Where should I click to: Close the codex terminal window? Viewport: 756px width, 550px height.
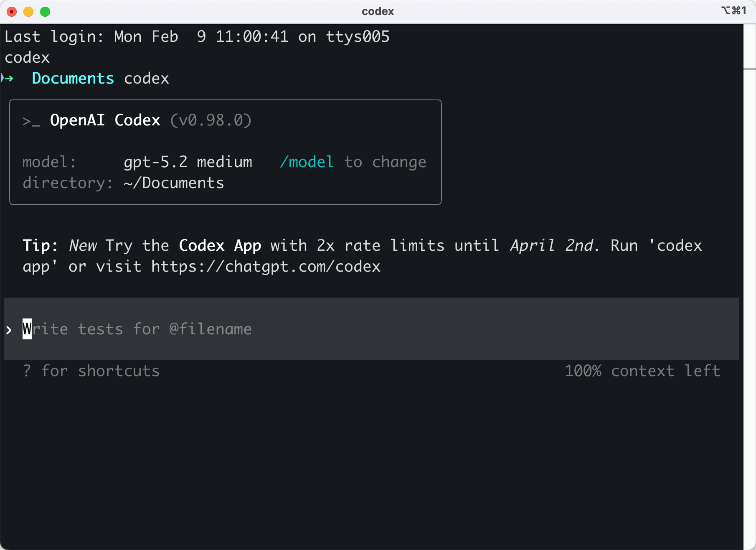12,12
